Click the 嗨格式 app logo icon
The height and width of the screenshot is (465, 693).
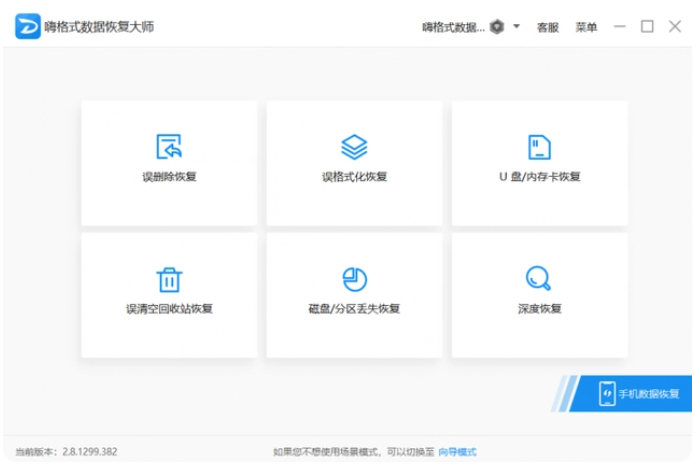tap(27, 26)
